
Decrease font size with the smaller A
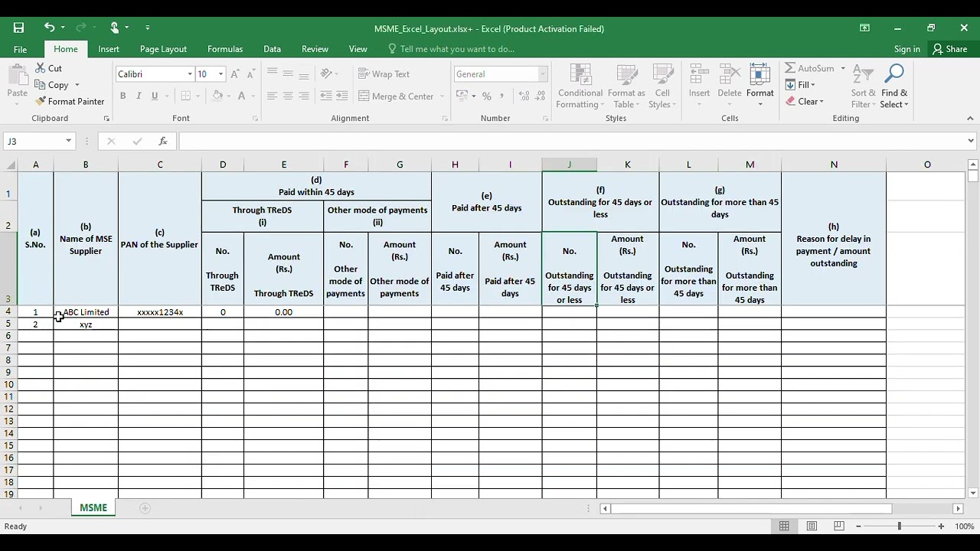[x=251, y=74]
